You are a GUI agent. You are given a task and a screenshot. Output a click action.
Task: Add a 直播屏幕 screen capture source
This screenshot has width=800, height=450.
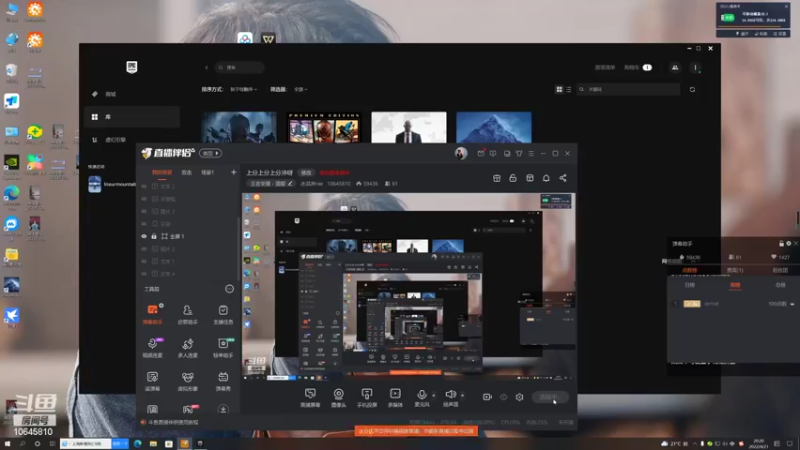coord(310,397)
